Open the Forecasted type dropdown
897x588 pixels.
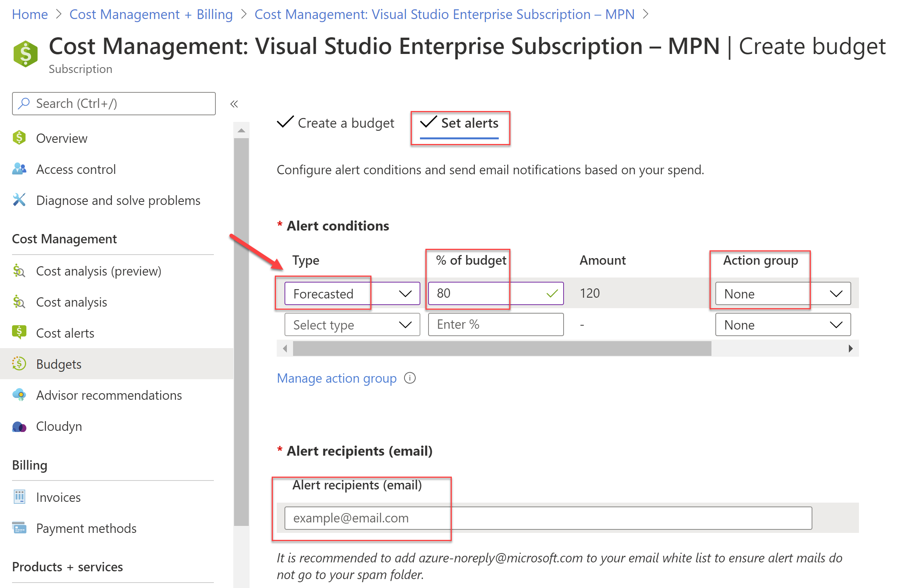[352, 293]
